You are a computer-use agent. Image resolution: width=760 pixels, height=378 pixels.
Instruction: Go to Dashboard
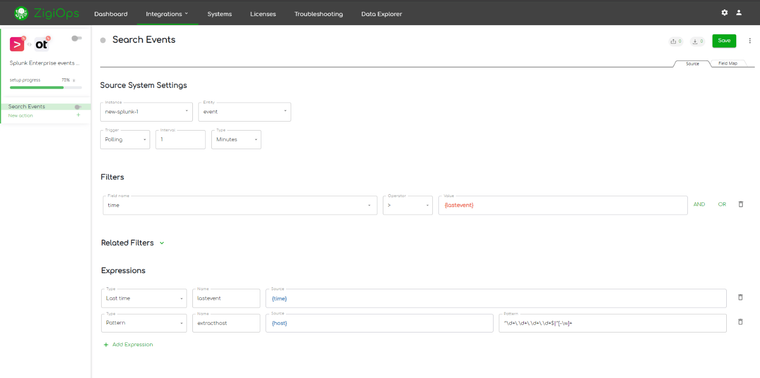(x=111, y=14)
